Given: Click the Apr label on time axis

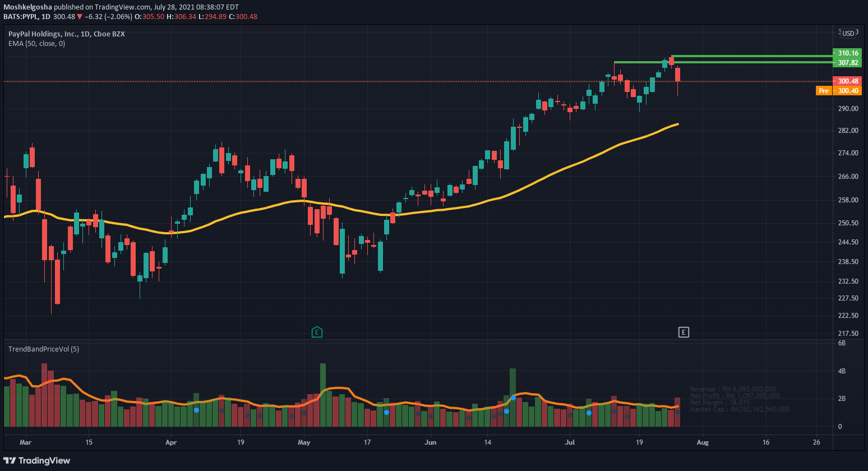Looking at the screenshot, I should 171,442.
